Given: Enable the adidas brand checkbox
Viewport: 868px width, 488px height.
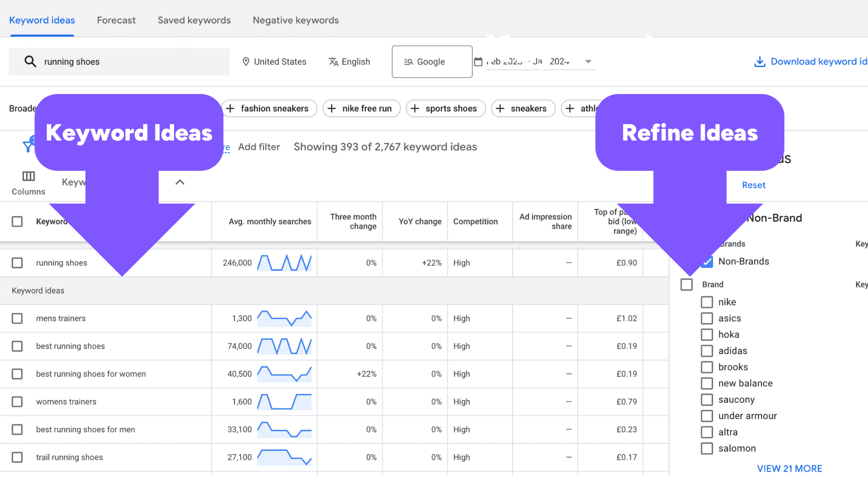Looking at the screenshot, I should pyautogui.click(x=706, y=350).
